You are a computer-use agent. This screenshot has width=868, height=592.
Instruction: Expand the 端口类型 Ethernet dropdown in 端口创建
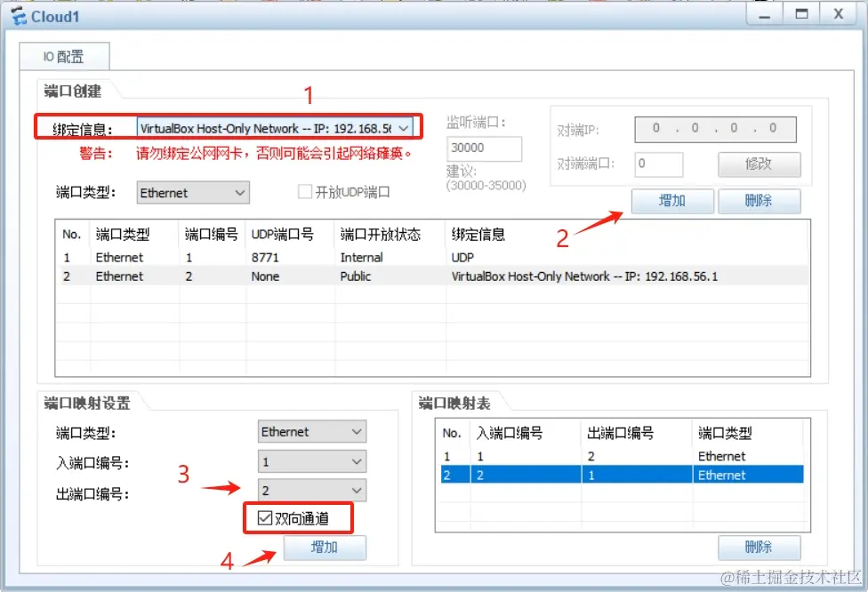(193, 193)
